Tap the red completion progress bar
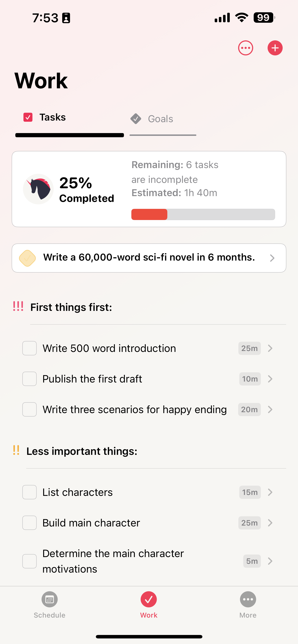The width and height of the screenshot is (298, 644). coord(149,214)
